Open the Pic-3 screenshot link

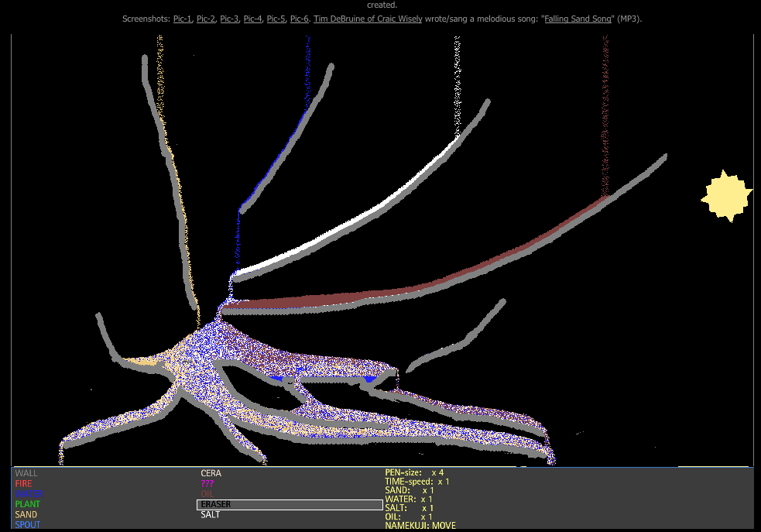coord(229,19)
